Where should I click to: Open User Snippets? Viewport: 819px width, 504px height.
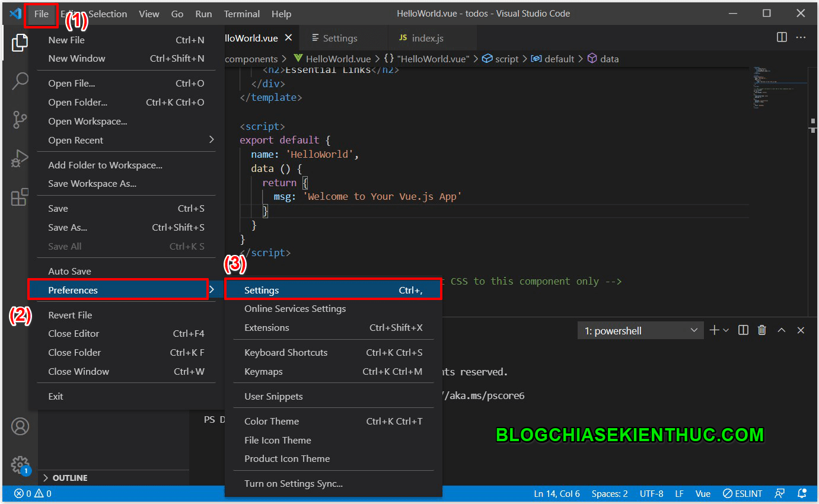[333, 396]
